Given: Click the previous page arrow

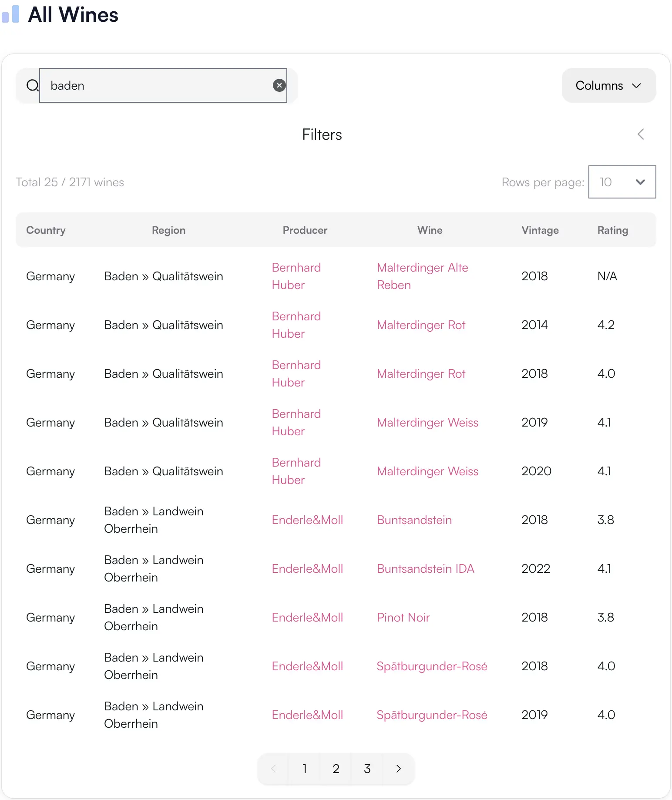Looking at the screenshot, I should pyautogui.click(x=273, y=769).
